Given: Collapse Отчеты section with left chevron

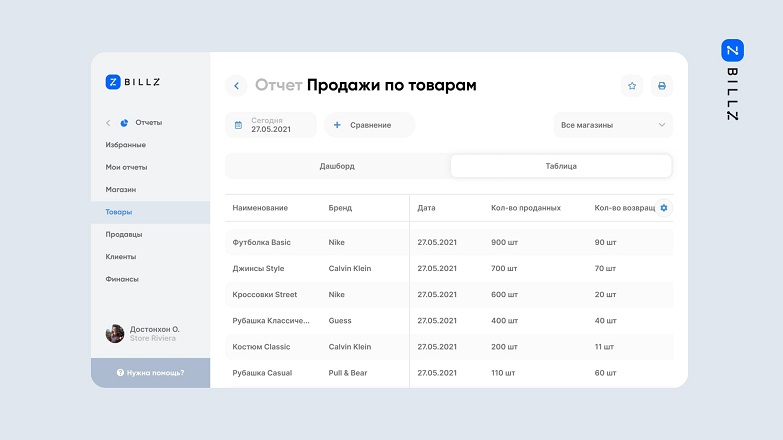Looking at the screenshot, I should [108, 123].
